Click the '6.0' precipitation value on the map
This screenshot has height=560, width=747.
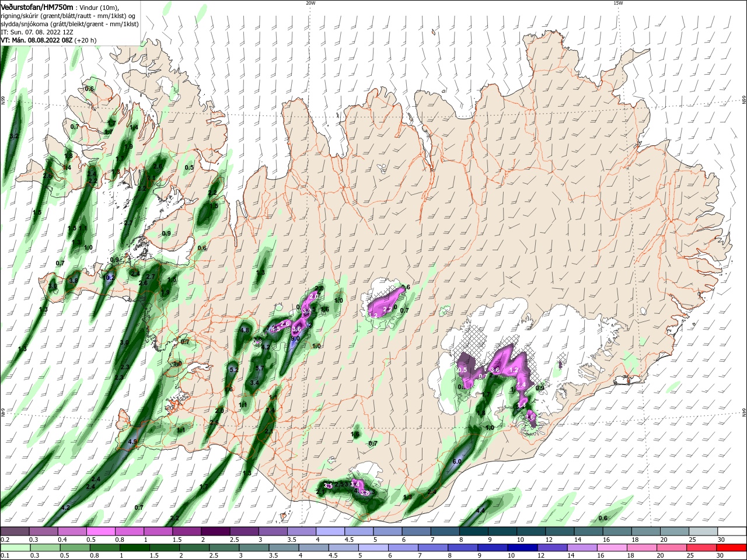pos(457,461)
